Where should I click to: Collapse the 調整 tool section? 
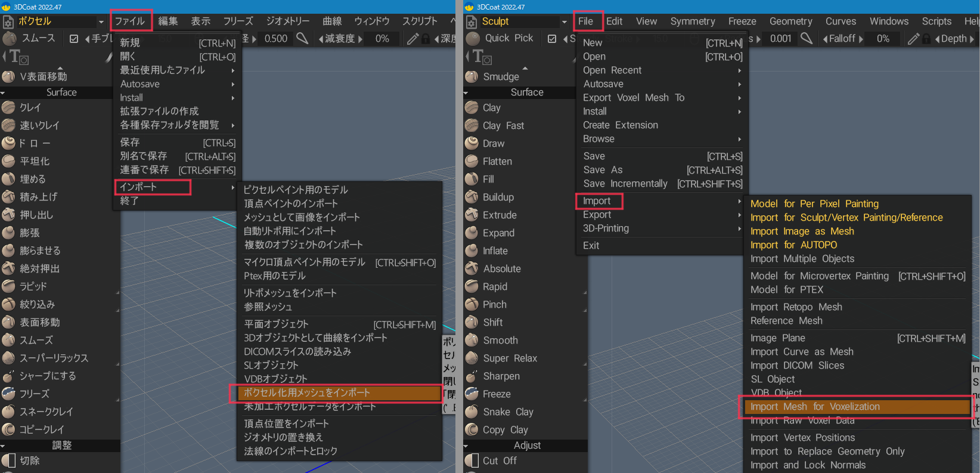[3, 446]
